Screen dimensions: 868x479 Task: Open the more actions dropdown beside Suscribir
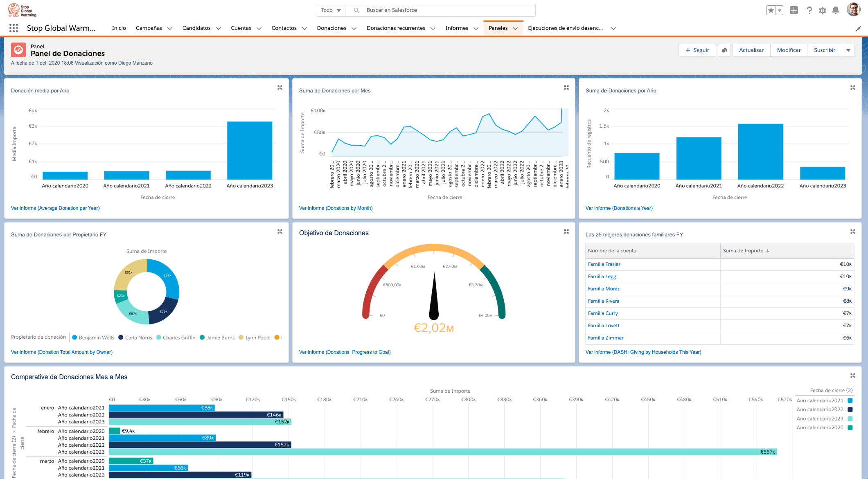click(x=848, y=50)
